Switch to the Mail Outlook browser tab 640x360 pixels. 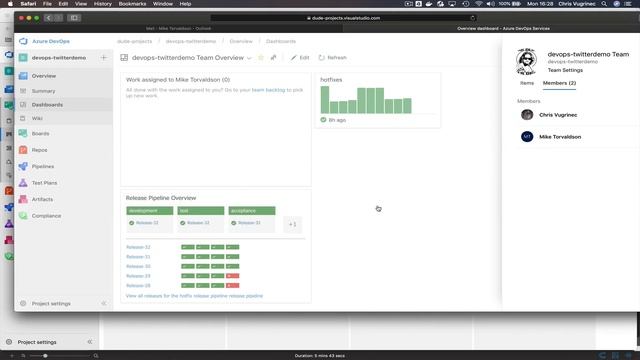tap(178, 29)
